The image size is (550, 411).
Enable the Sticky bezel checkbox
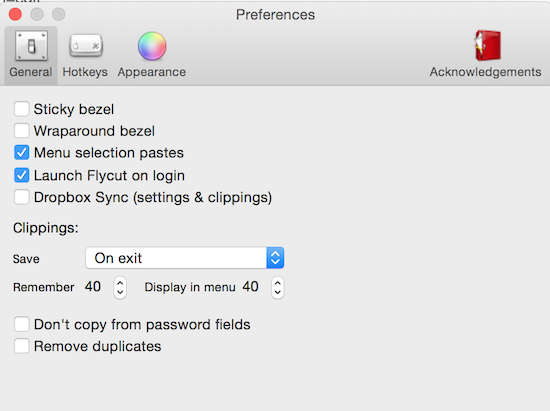pyautogui.click(x=21, y=109)
